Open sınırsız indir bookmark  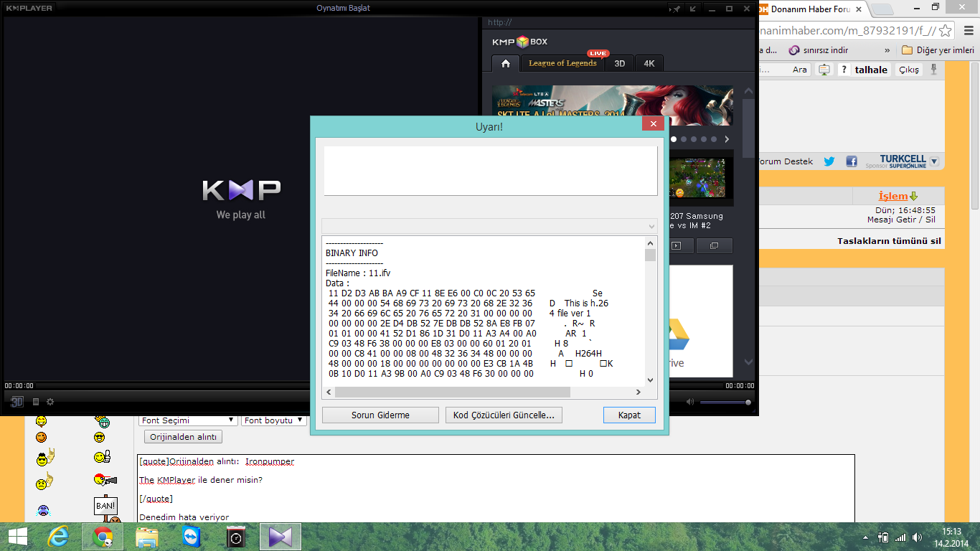coord(819,50)
